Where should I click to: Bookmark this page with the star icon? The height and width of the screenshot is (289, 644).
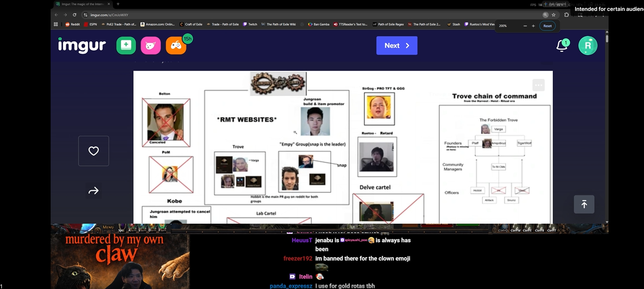pyautogui.click(x=554, y=15)
